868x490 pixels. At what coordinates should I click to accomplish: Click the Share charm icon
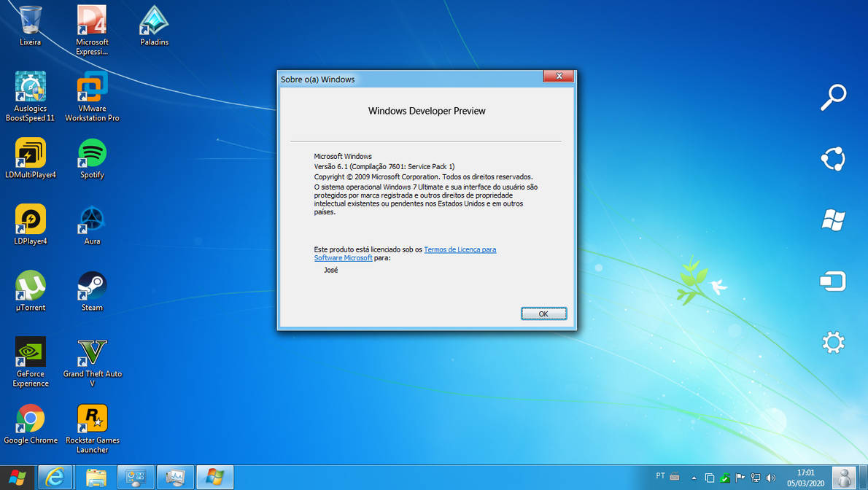(x=833, y=159)
